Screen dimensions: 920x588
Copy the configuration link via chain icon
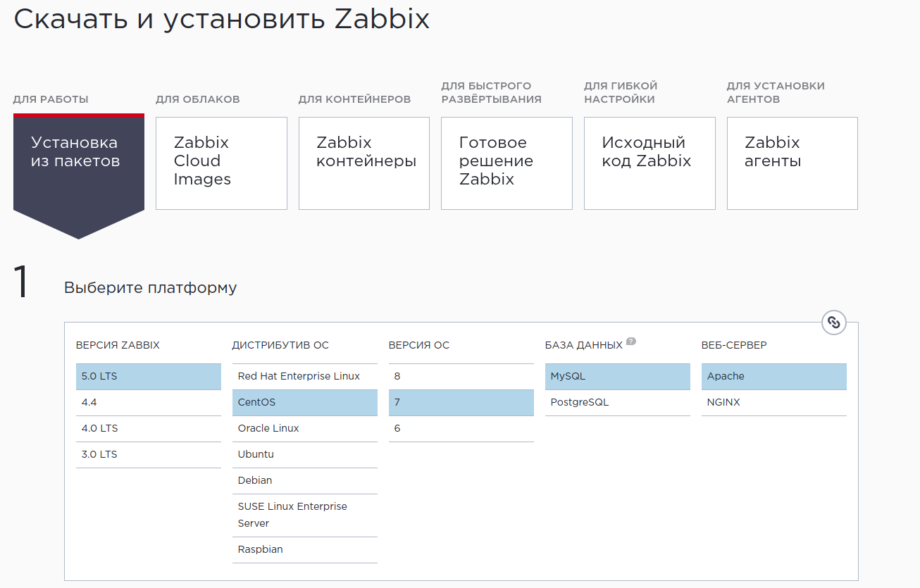tap(834, 323)
